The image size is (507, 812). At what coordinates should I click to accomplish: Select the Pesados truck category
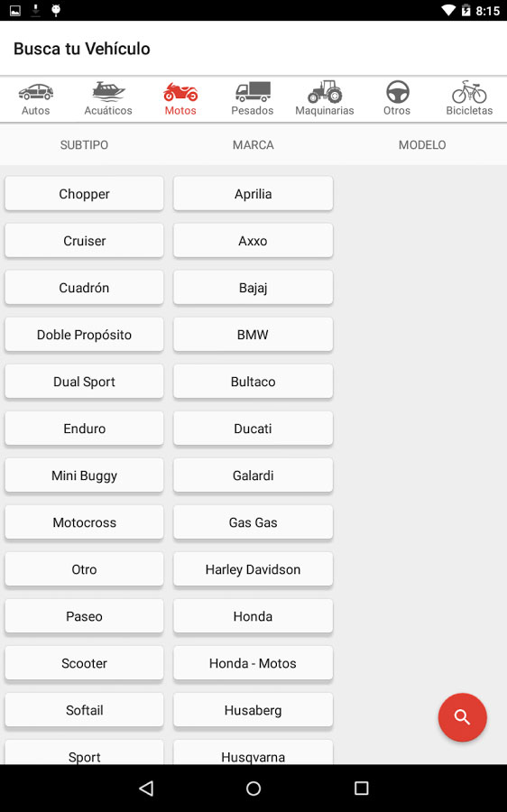pyautogui.click(x=253, y=92)
